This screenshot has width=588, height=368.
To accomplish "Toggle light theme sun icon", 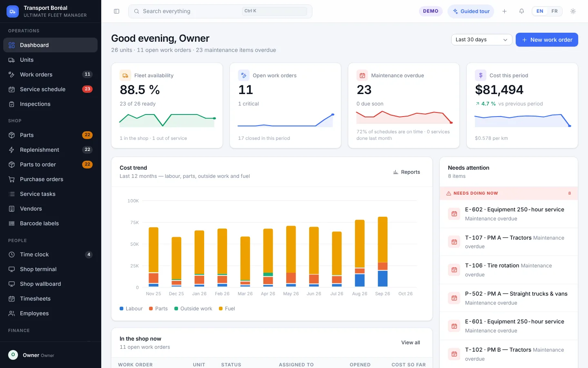I will [573, 11].
